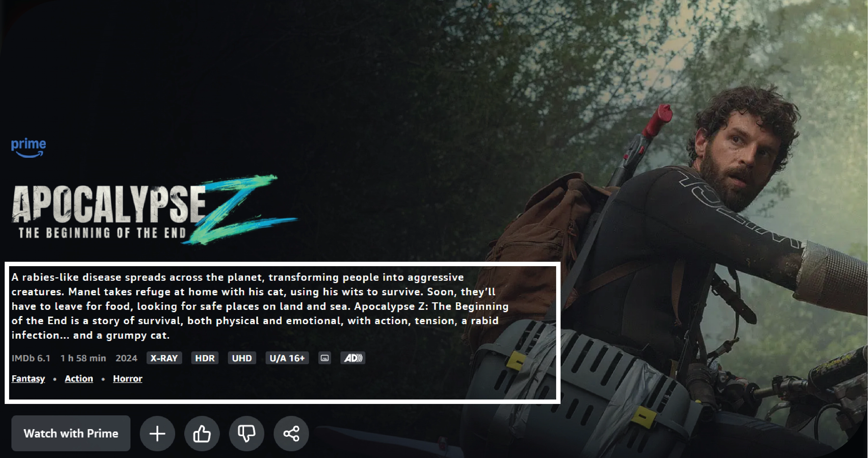868x458 pixels.
Task: Toggle the content rating filter
Action: coord(286,358)
